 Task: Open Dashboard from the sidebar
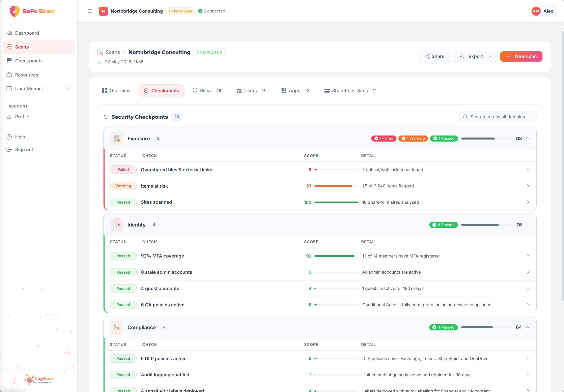point(38,33)
